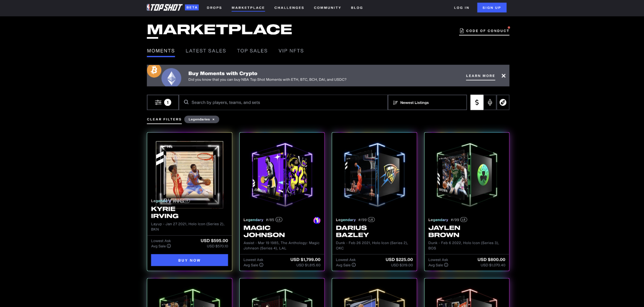Click Avg Sale info icon on Kyrie Irving card
644x307 pixels.
pos(169,246)
